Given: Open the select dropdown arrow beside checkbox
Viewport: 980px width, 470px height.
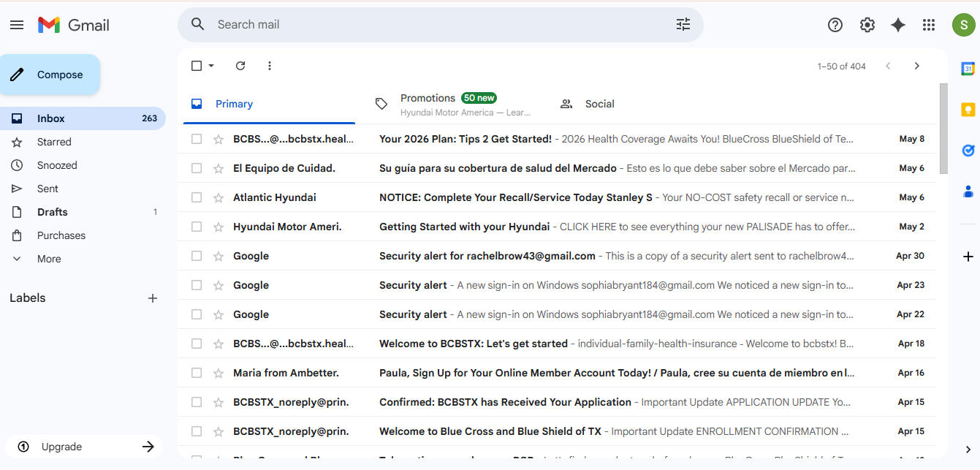Looking at the screenshot, I should (211, 66).
